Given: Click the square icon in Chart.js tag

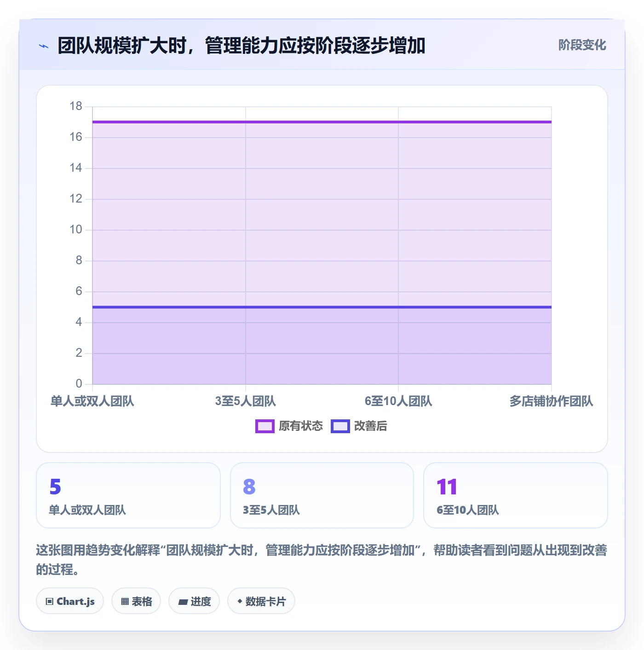Looking at the screenshot, I should click(x=50, y=602).
